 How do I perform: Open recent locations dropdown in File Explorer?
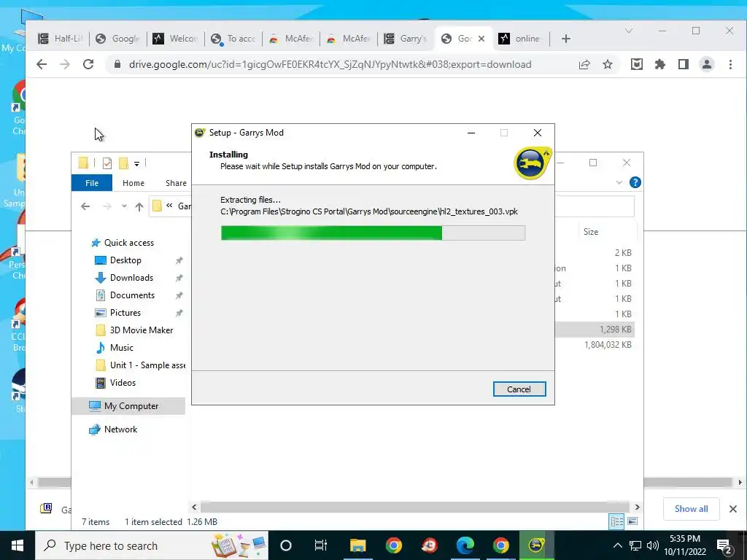124,206
